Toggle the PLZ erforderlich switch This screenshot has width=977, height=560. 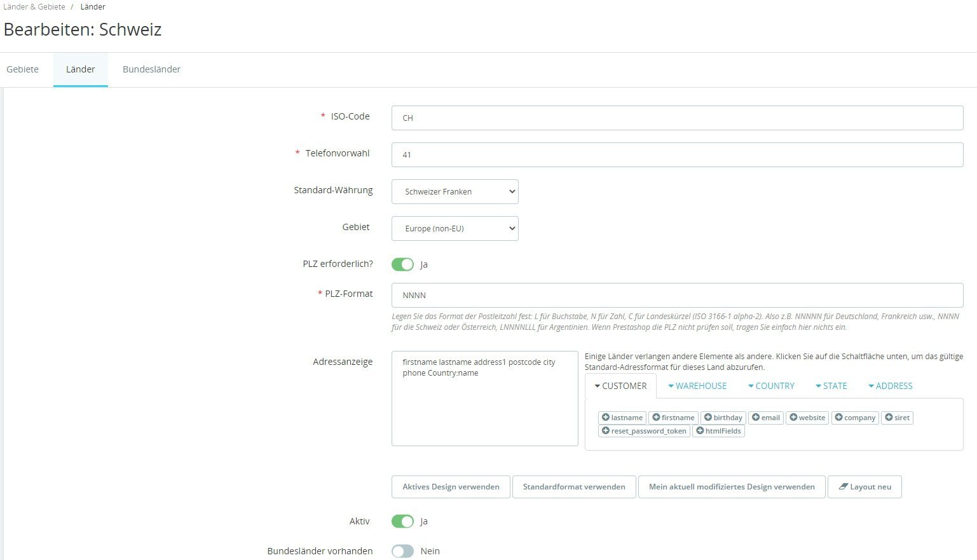tap(402, 264)
